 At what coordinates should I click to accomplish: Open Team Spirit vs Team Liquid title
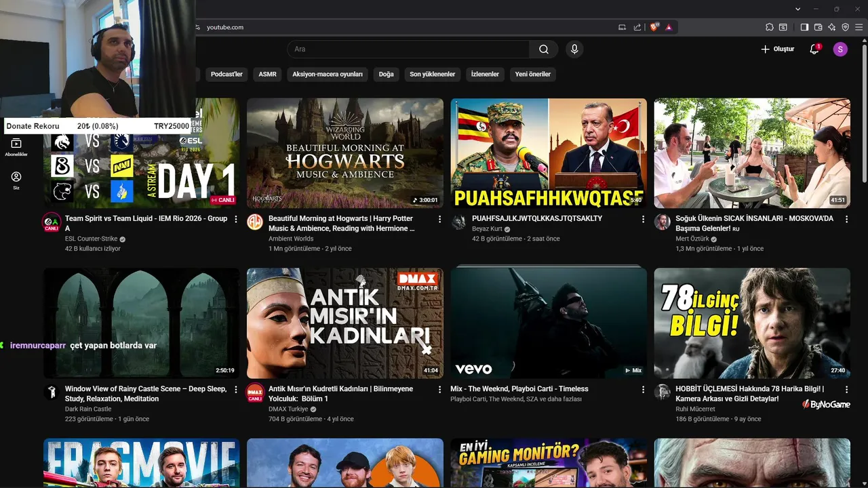[x=146, y=223]
